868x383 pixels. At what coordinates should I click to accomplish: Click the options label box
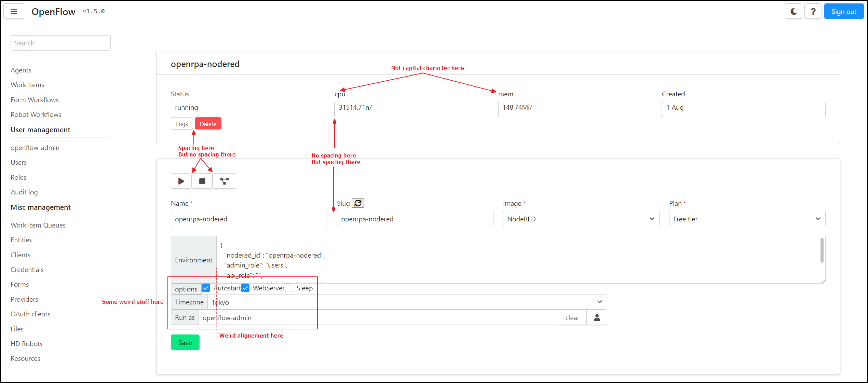point(186,289)
